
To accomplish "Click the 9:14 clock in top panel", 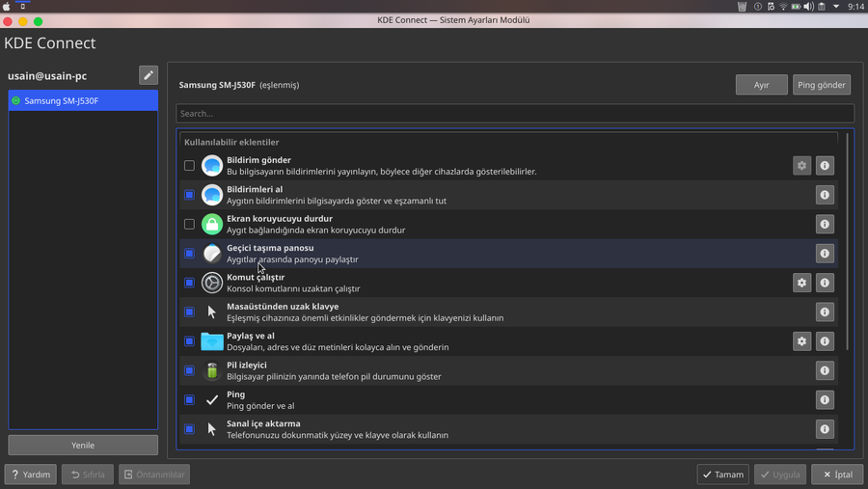I will (x=855, y=7).
